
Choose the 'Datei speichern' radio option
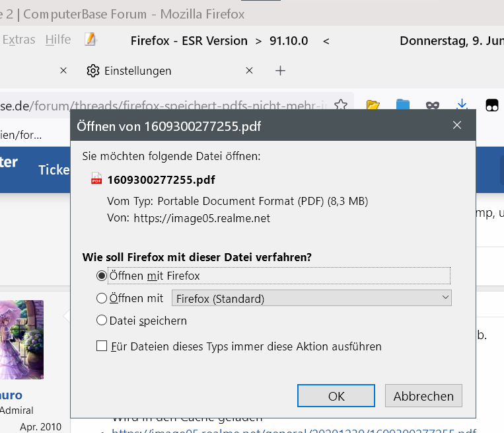102,321
